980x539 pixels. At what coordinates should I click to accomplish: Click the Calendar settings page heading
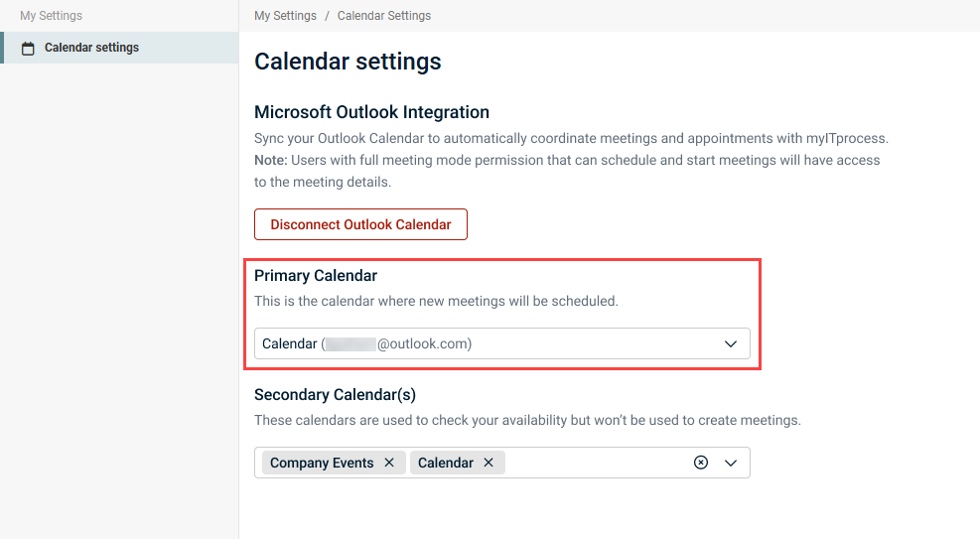348,62
